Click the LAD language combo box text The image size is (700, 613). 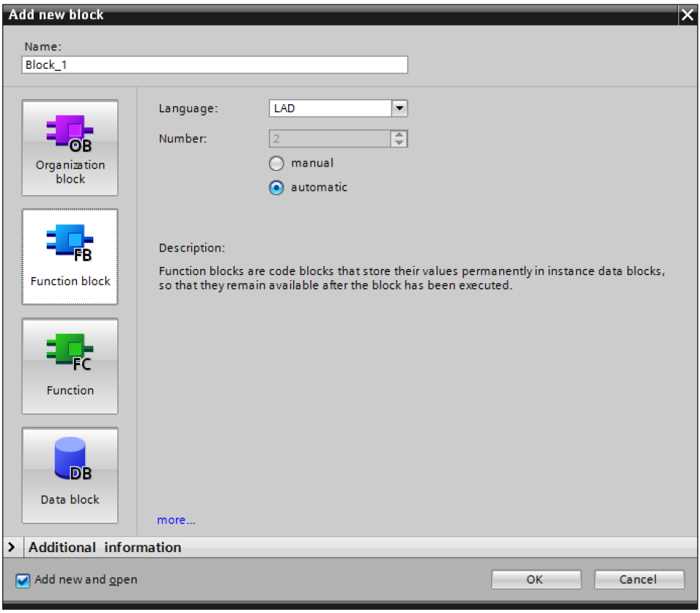pos(330,109)
